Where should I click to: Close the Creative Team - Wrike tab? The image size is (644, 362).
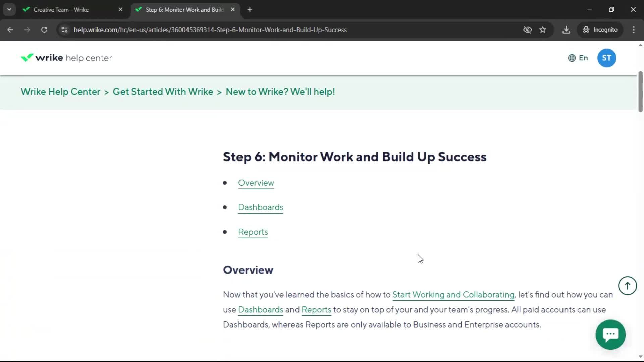[x=120, y=10]
